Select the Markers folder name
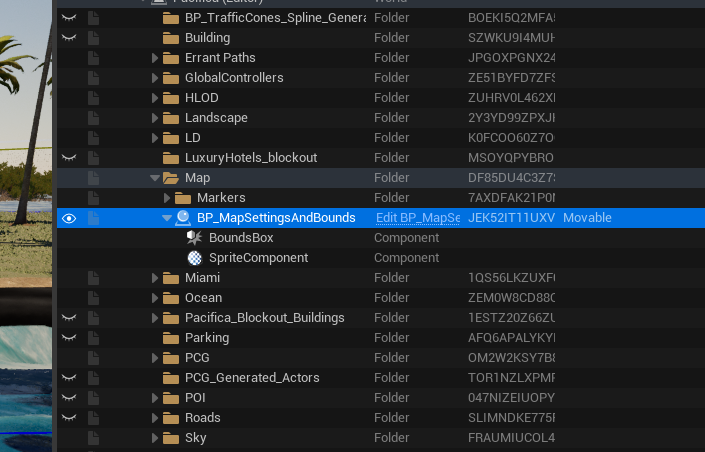Screen dimensions: 705x452 [x=221, y=198]
